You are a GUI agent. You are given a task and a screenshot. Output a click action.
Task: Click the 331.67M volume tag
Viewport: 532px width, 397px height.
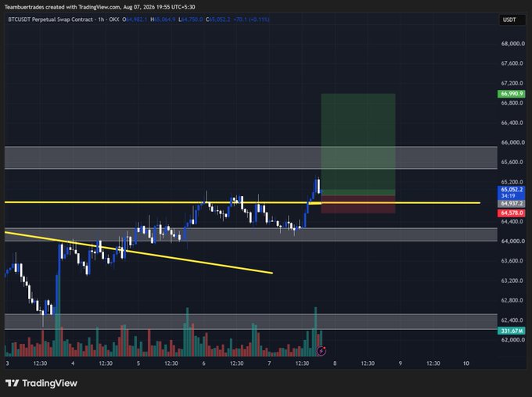[x=512, y=331]
